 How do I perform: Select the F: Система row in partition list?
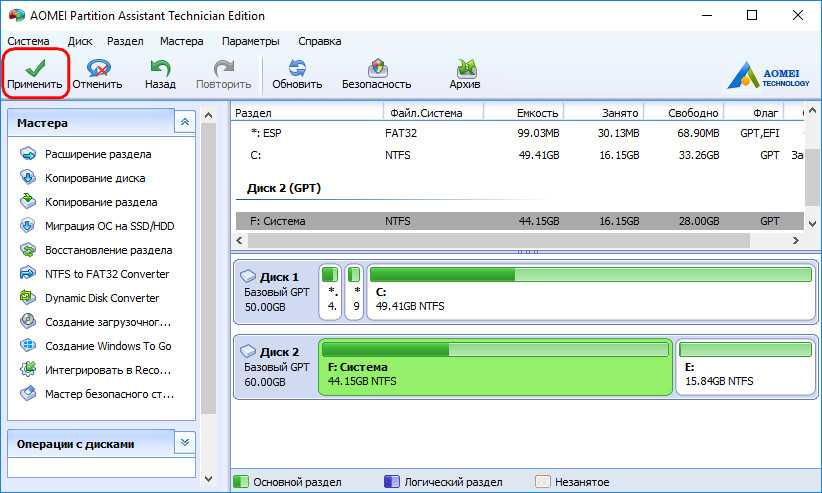pyautogui.click(x=276, y=221)
